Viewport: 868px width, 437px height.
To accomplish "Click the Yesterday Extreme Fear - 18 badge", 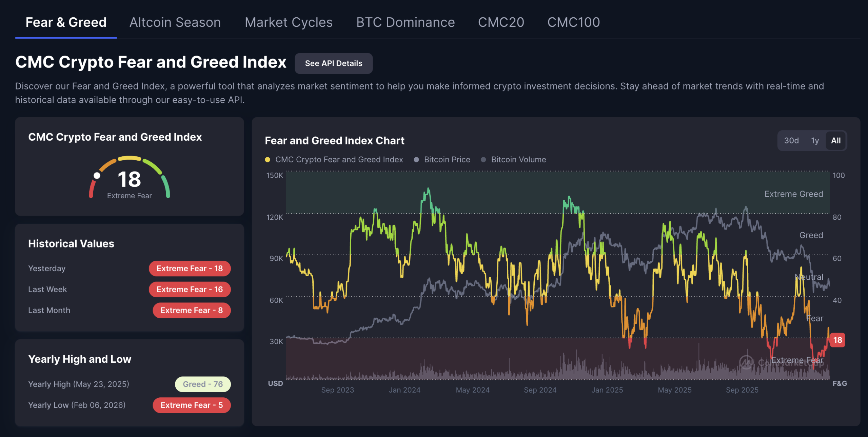I will click(190, 269).
